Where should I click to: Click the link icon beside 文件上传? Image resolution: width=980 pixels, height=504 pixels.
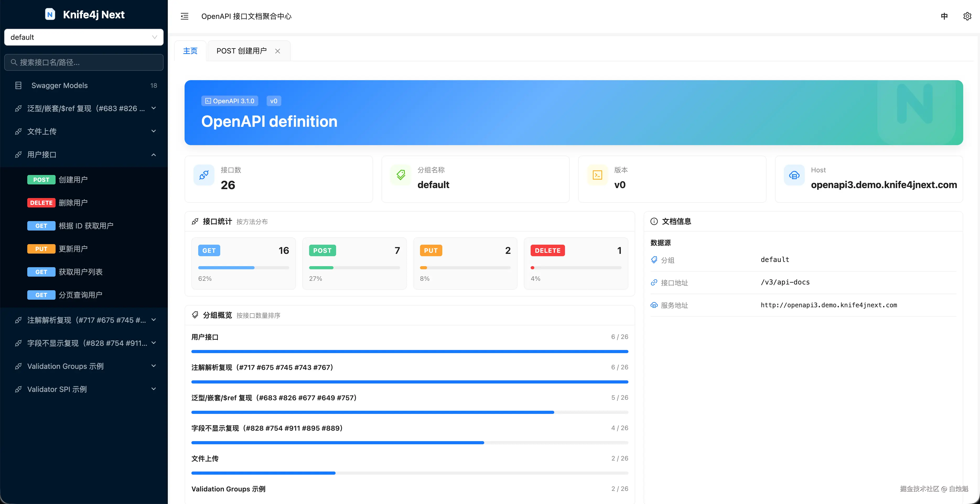point(18,132)
